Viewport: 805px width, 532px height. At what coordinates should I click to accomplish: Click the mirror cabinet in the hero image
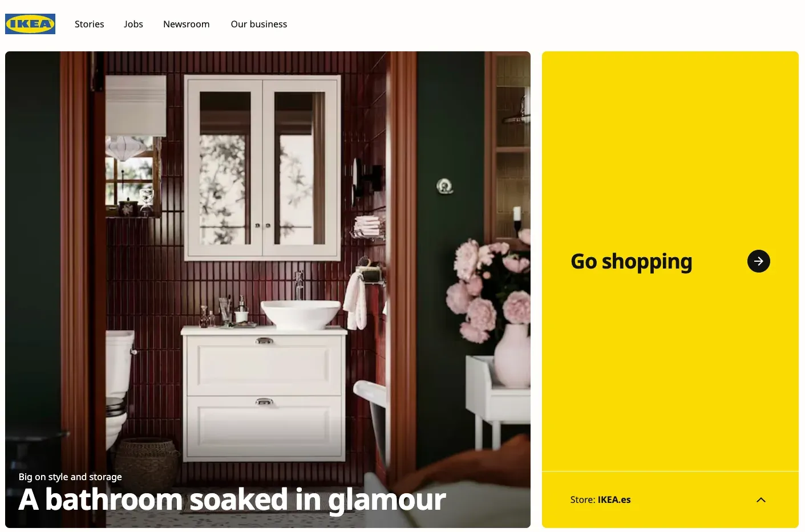coord(262,166)
